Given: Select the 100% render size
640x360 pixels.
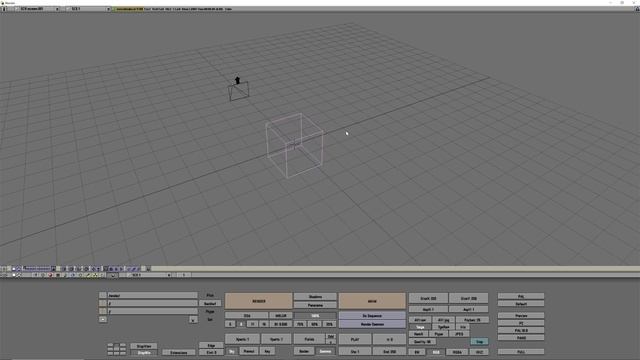Looking at the screenshot, I should (x=315, y=316).
